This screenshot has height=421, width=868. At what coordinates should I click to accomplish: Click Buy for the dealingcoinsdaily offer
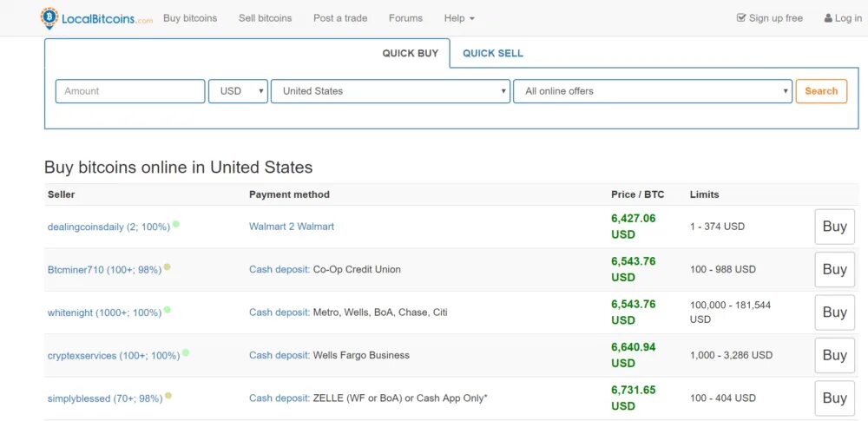coord(835,227)
